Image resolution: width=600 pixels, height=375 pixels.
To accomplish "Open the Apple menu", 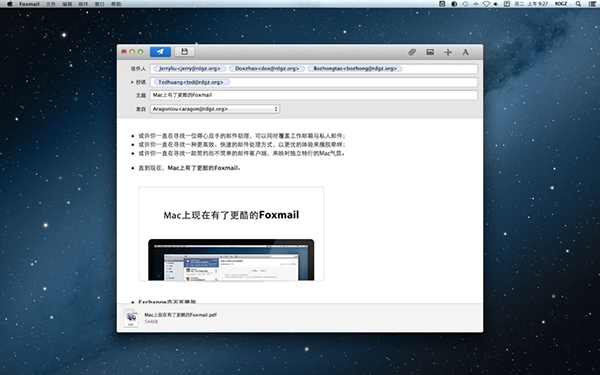I will click(x=10, y=4).
